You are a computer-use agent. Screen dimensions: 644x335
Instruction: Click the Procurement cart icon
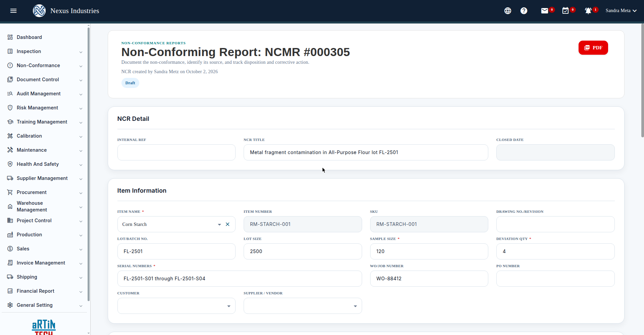point(10,192)
